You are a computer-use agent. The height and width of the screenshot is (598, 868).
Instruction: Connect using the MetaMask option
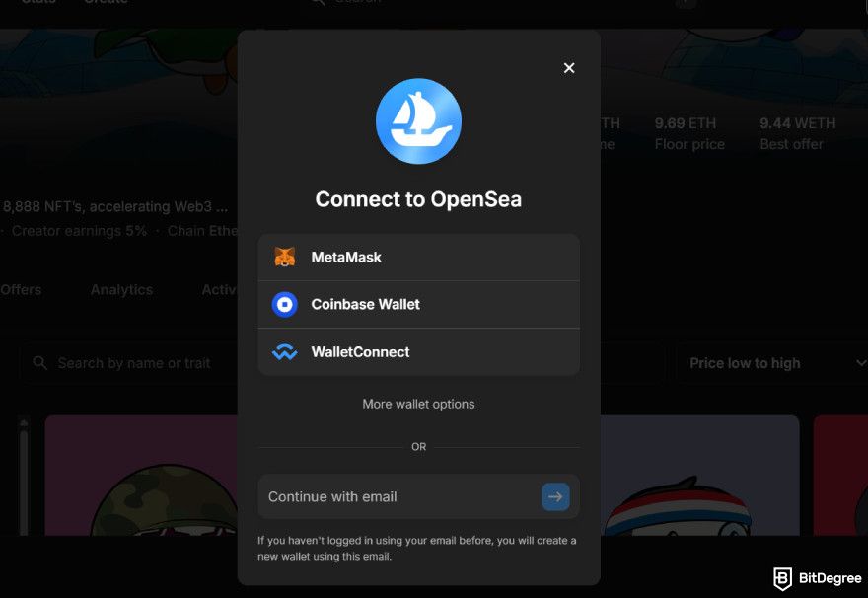(418, 258)
